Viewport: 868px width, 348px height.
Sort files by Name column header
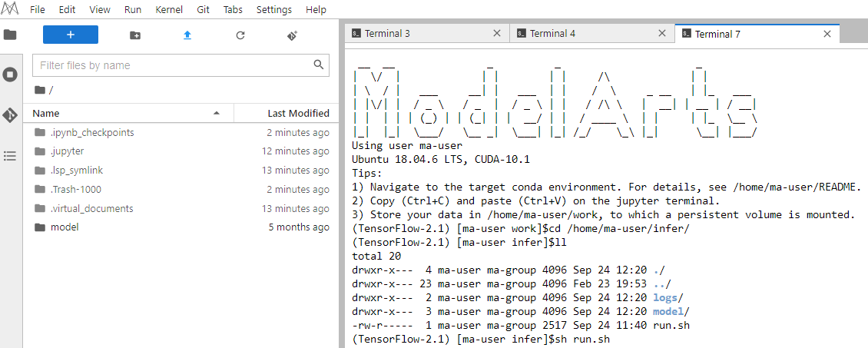(128, 113)
